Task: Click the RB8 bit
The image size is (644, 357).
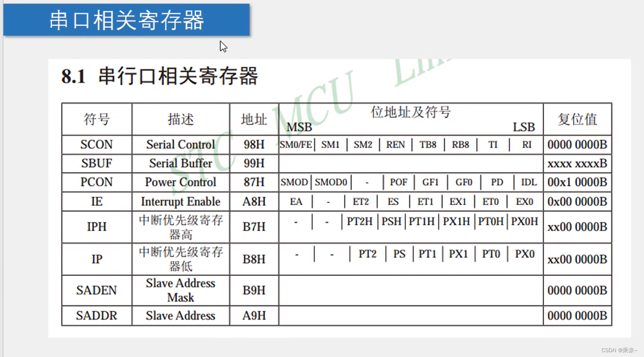Action: click(x=460, y=145)
